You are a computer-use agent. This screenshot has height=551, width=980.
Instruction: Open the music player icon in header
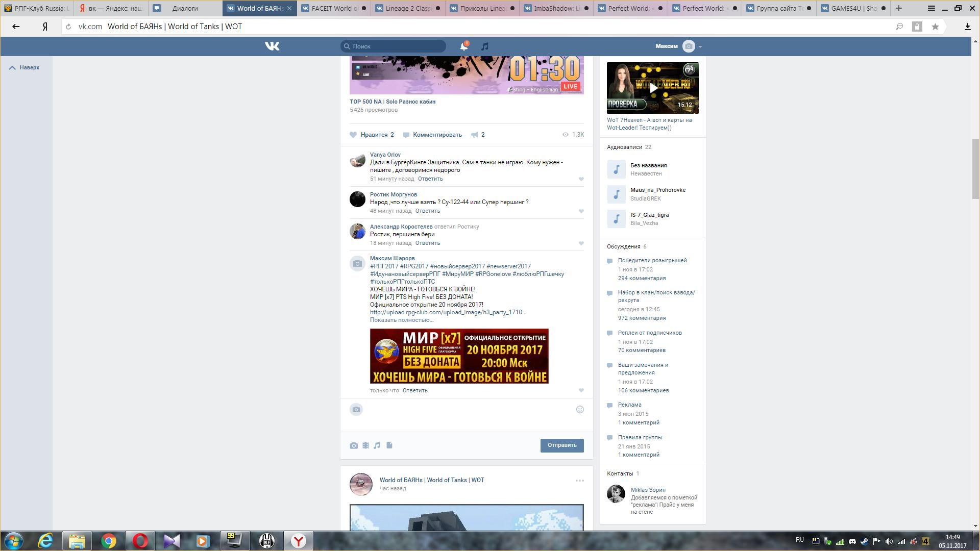point(485,46)
